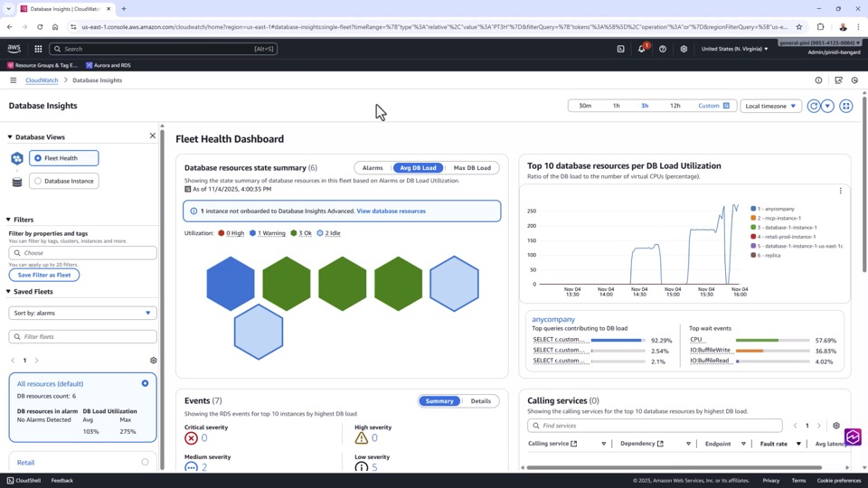Open browser extensions puzzle icon
868x488 pixels.
tap(820, 26)
